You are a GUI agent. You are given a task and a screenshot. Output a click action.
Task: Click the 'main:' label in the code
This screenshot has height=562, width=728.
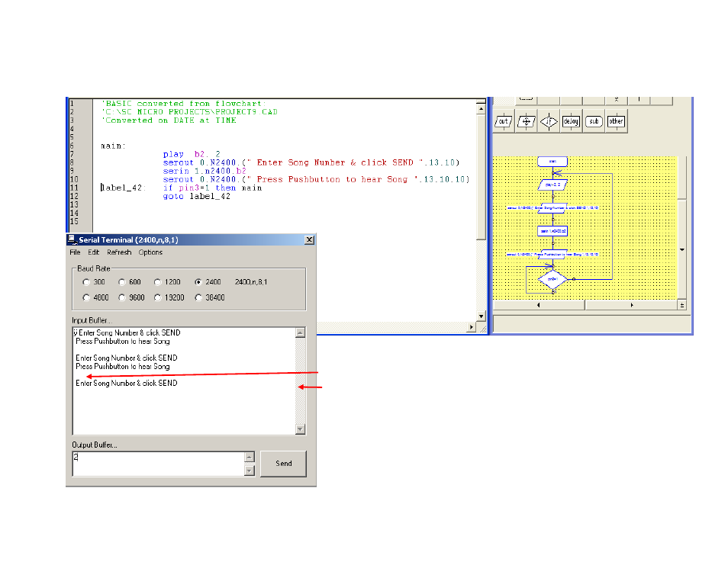[113, 146]
